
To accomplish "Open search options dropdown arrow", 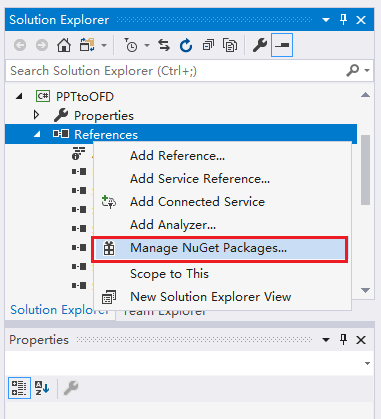I will click(x=367, y=70).
